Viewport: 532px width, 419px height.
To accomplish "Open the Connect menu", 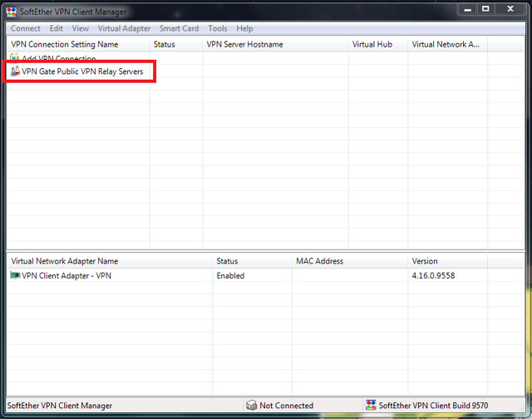I will pyautogui.click(x=26, y=28).
